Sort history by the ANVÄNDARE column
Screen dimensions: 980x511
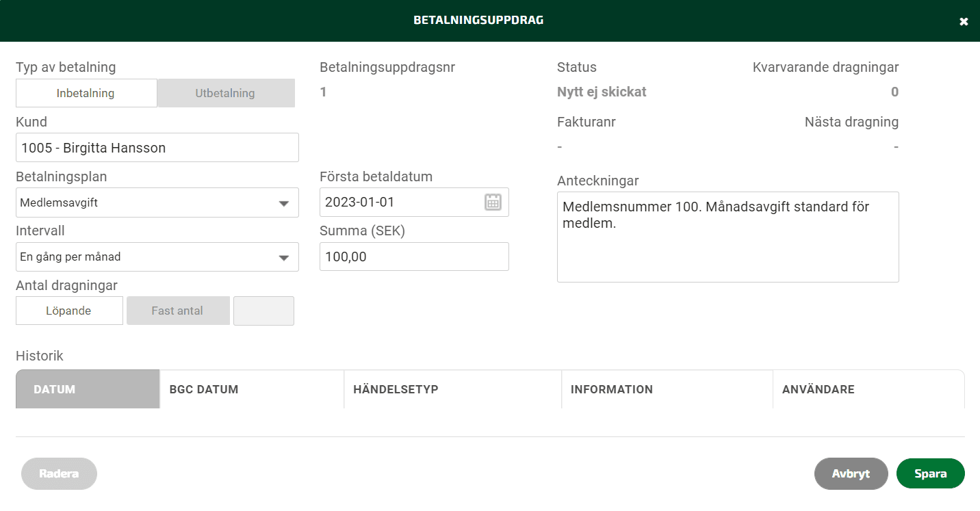(868, 389)
